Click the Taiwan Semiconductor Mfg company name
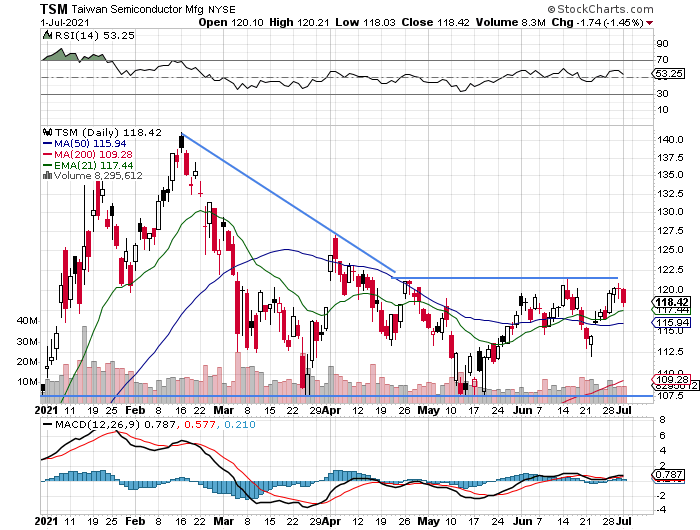The width and height of the screenshot is (700, 530). tap(138, 9)
